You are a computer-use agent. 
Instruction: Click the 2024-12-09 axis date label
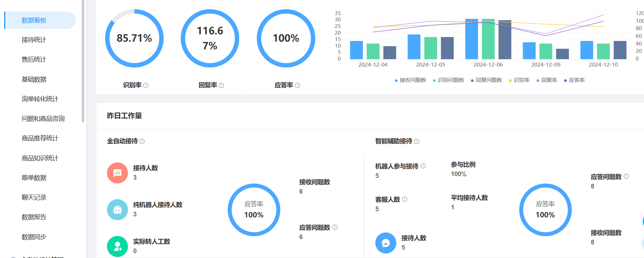coord(546,65)
